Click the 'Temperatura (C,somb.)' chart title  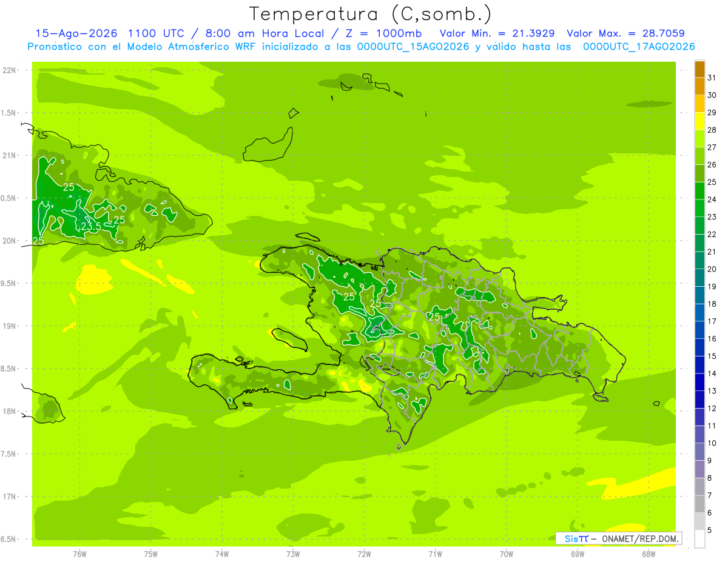(371, 13)
